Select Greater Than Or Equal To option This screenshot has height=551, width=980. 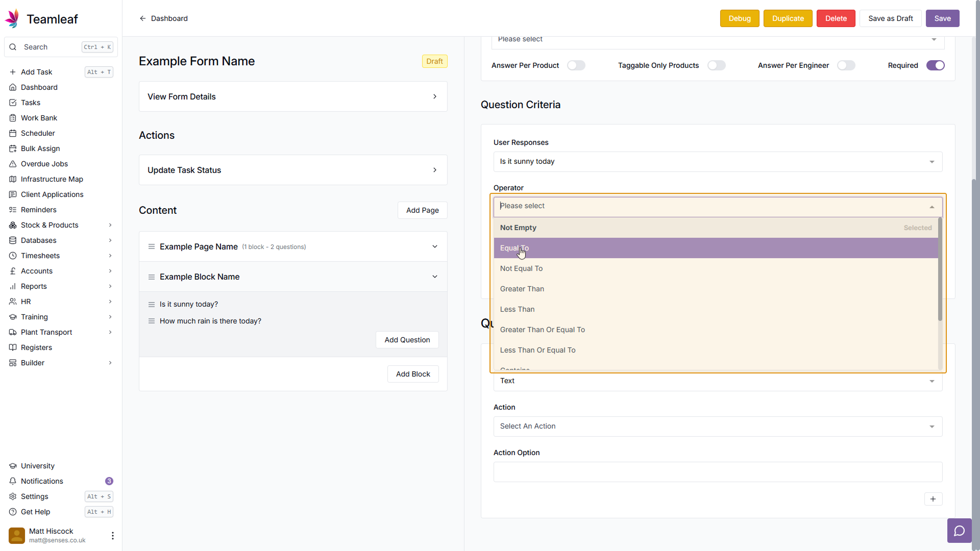coord(543,330)
